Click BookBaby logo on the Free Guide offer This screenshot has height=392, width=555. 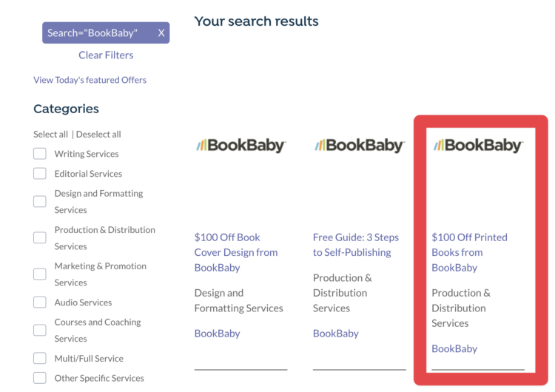point(360,146)
